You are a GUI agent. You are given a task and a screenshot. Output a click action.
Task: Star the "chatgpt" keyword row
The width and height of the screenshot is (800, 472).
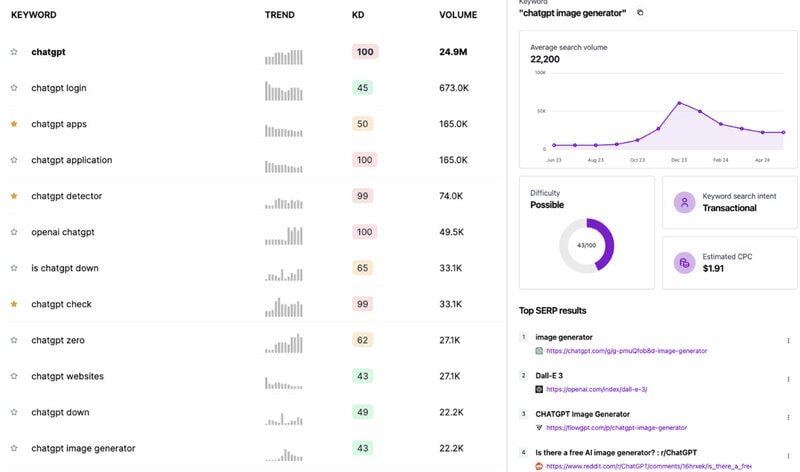(x=14, y=52)
